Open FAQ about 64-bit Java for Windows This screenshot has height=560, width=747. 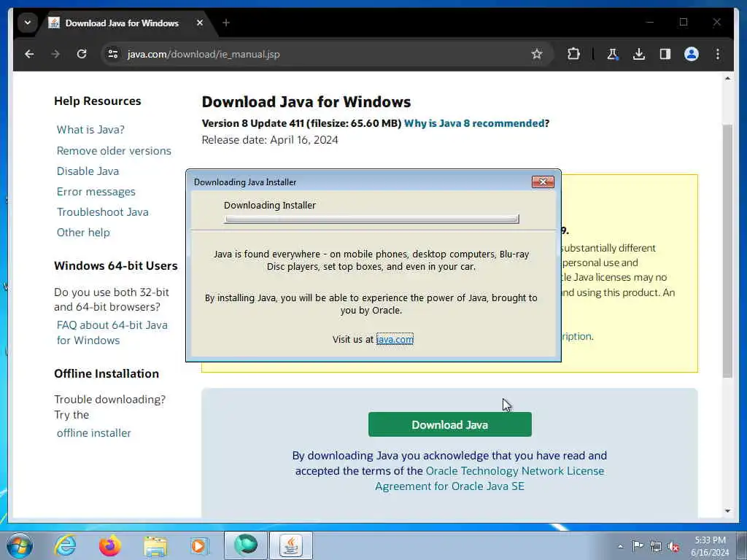point(112,332)
